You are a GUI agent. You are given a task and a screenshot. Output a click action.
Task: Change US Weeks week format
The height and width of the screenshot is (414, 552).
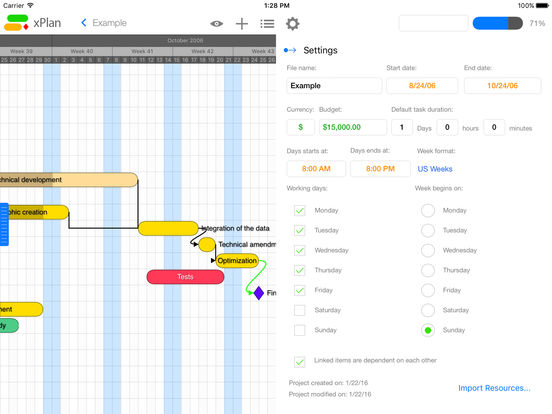pyautogui.click(x=435, y=169)
